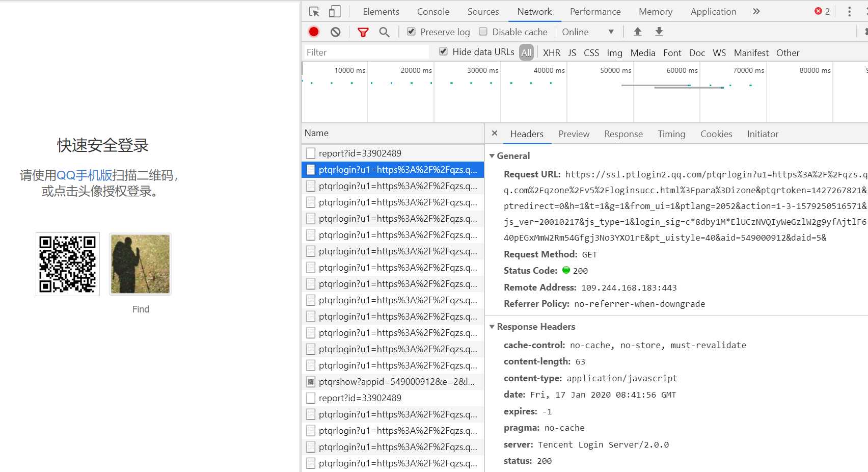Collapse the Response Headers section
Viewport: 868px width, 472px height.
click(492, 327)
